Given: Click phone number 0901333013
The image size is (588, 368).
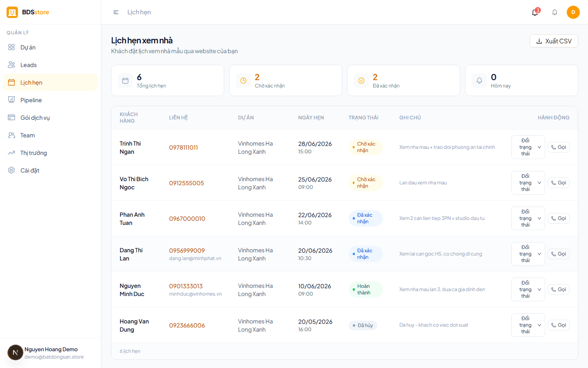Looking at the screenshot, I should [186, 286].
